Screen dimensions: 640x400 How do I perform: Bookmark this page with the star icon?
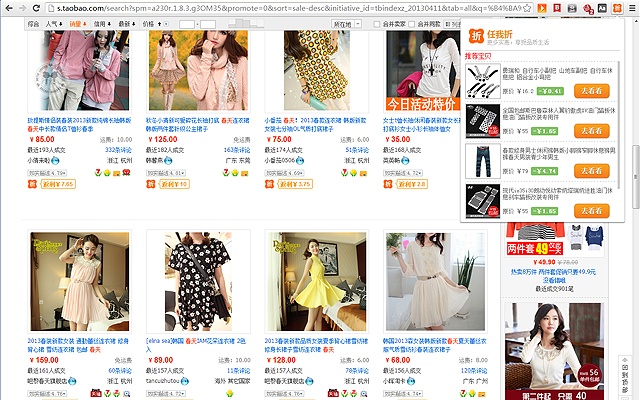click(x=527, y=8)
